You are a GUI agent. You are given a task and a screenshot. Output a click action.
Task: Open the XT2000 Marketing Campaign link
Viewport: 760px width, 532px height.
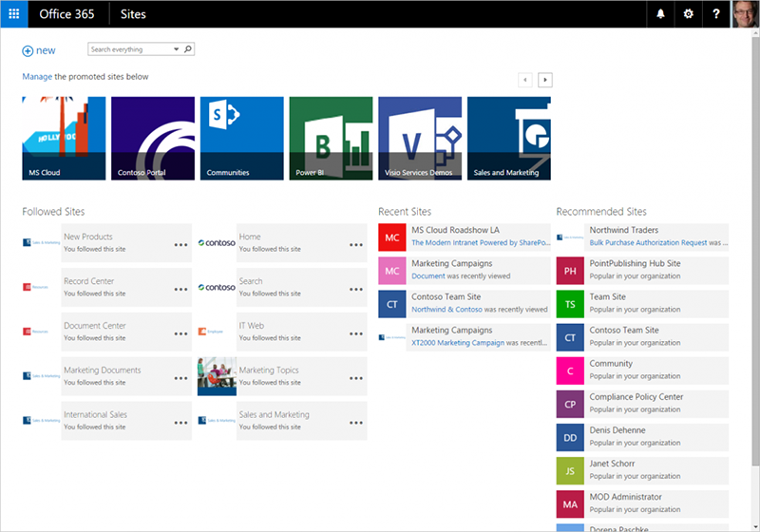pos(458,343)
